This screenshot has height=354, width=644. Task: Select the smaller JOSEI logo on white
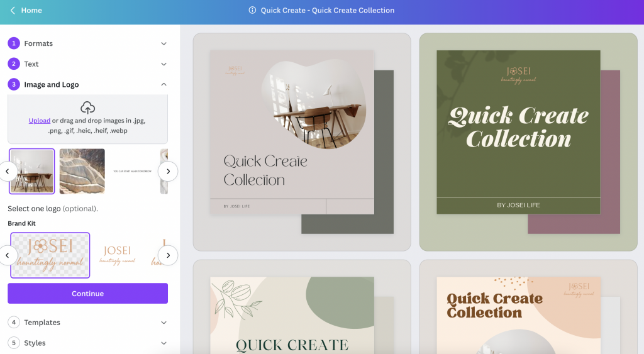118,255
